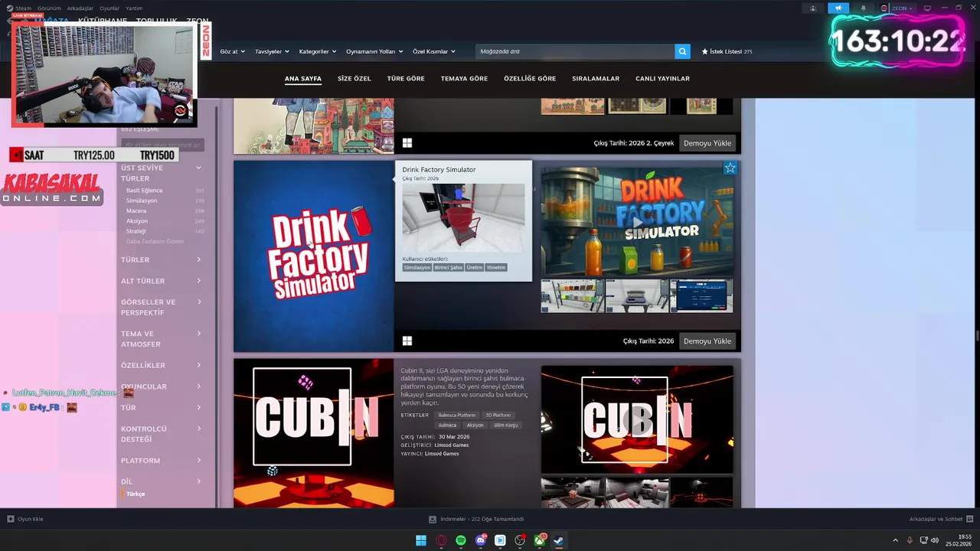The image size is (980, 551).
Task: Open the announcements megaphone icon
Action: pyautogui.click(x=838, y=8)
